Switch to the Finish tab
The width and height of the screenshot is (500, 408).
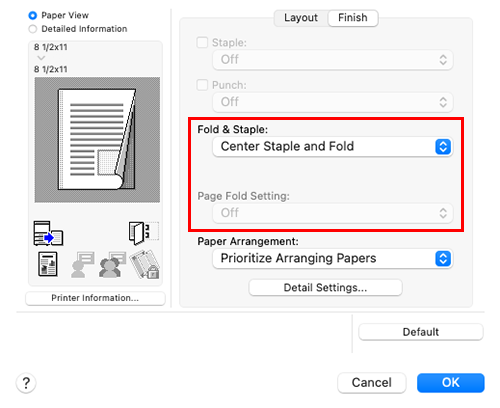[x=353, y=18]
